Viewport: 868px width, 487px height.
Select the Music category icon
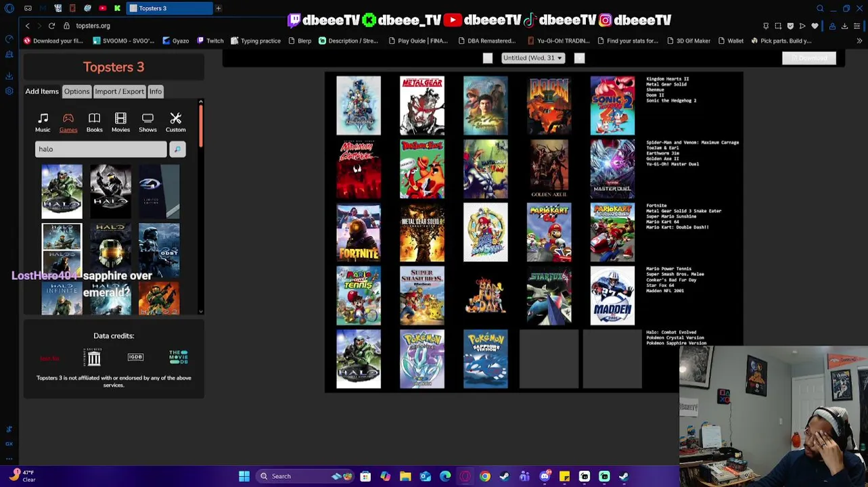tap(43, 122)
